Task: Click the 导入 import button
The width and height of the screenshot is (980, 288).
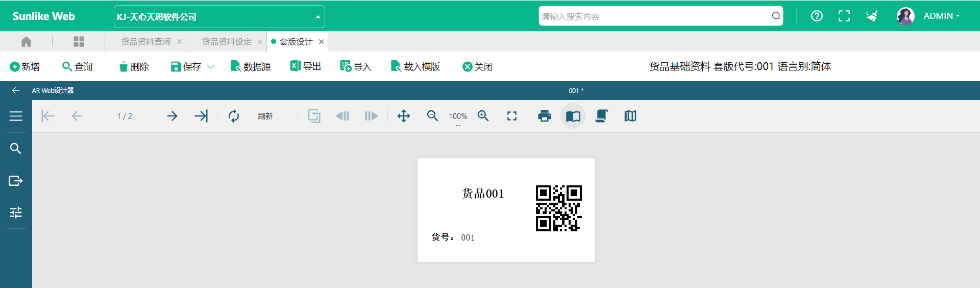Action: tap(356, 67)
